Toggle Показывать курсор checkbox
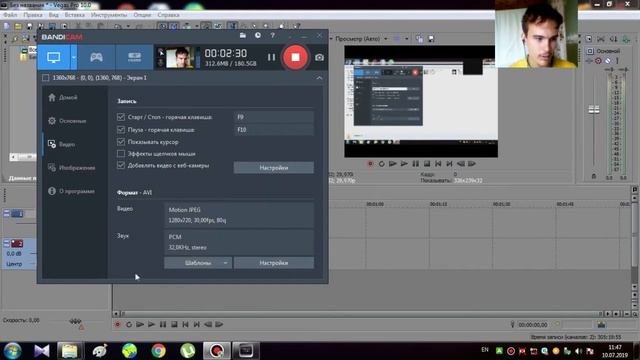This screenshot has height=360, width=640. (121, 142)
